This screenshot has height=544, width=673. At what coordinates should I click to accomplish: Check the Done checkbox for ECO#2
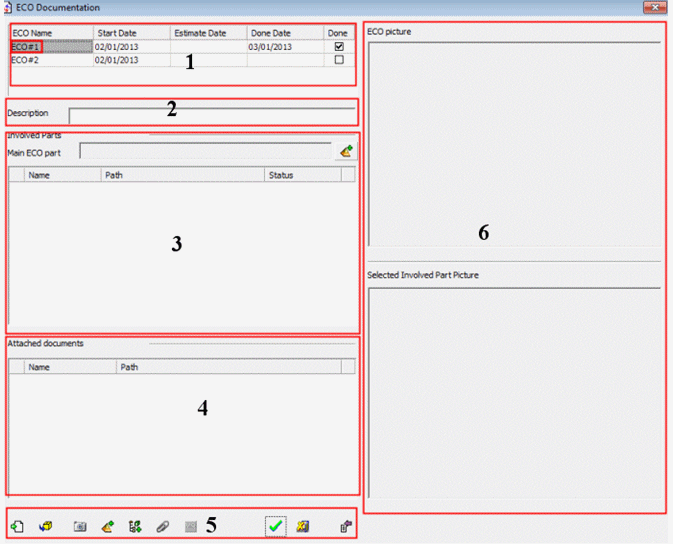tap(339, 60)
